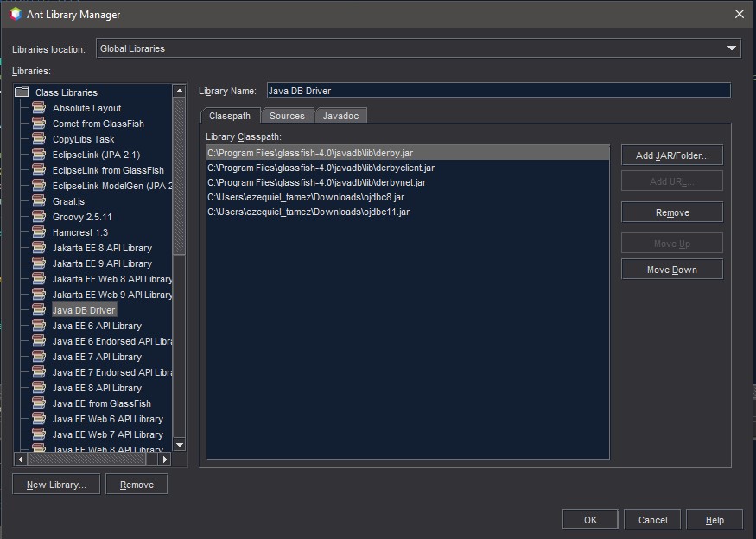Screen dimensions: 756x539
Task: Select Java EE Web 6 API Library row
Action: click(108, 419)
